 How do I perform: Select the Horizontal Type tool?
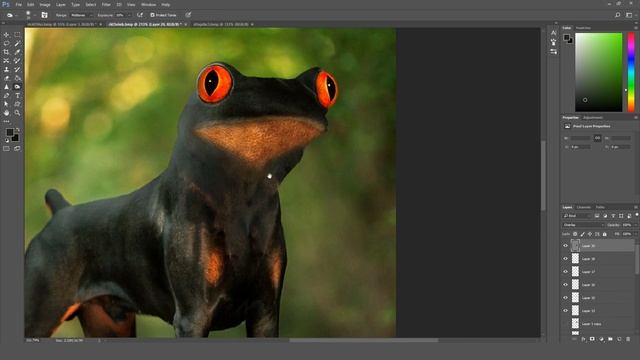[x=17, y=96]
